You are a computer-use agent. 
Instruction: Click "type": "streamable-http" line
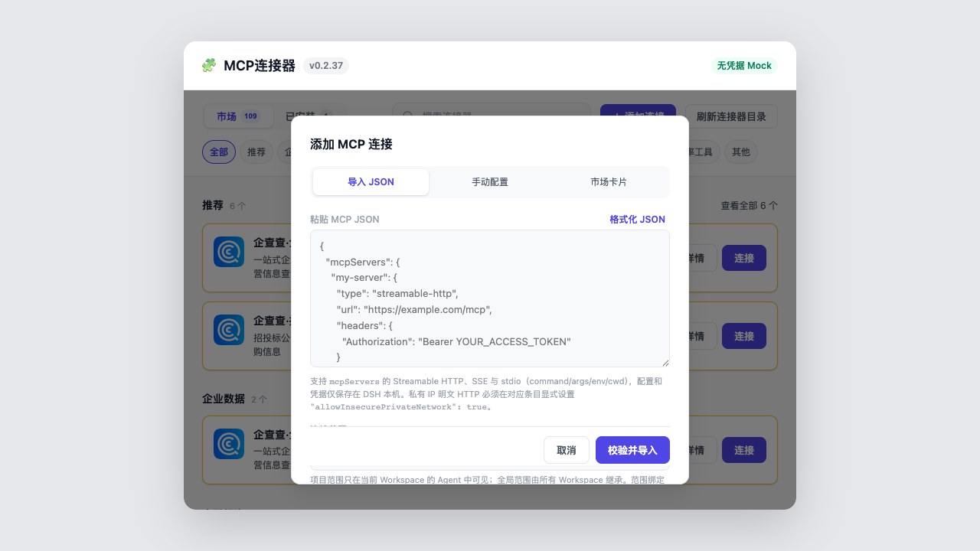click(x=397, y=294)
